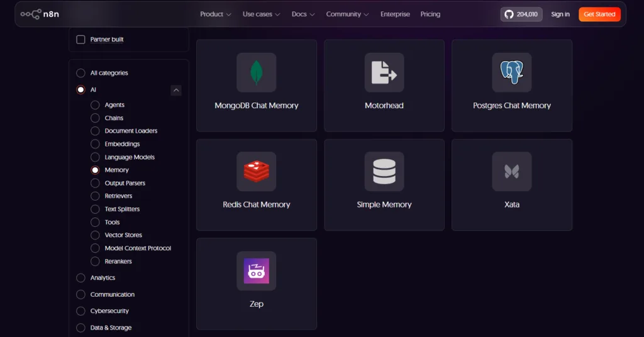Select the Analytics category radio button
The width and height of the screenshot is (644, 337).
80,278
